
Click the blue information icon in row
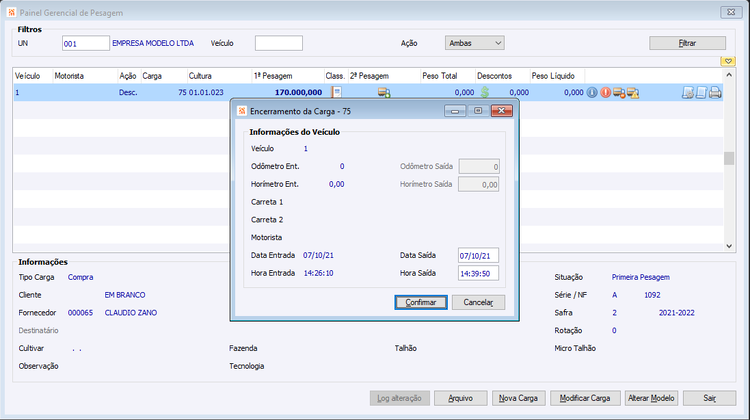point(592,92)
